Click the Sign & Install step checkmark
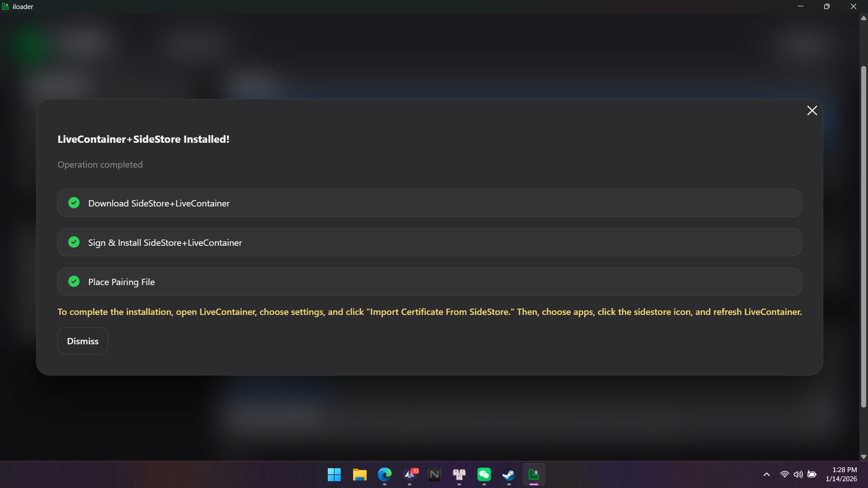The image size is (868, 488). (74, 242)
